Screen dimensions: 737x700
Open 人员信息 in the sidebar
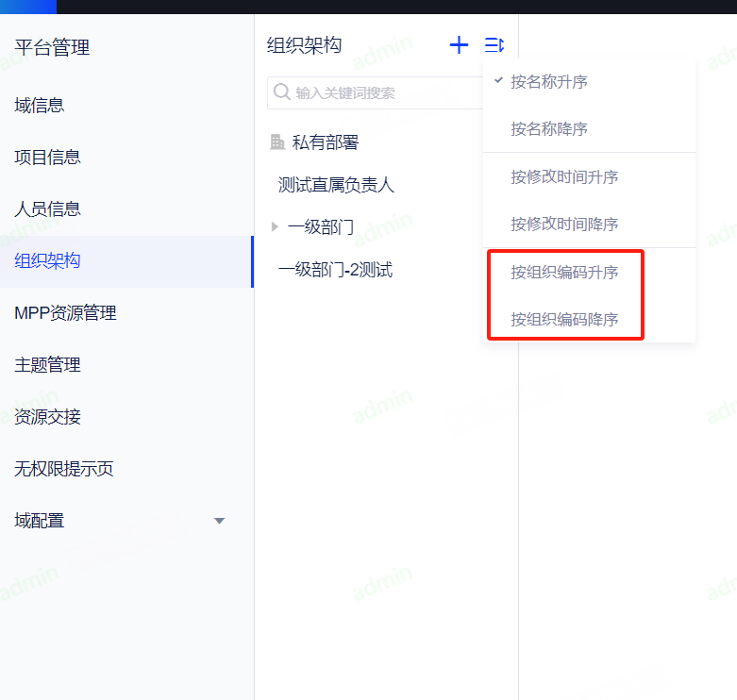47,208
